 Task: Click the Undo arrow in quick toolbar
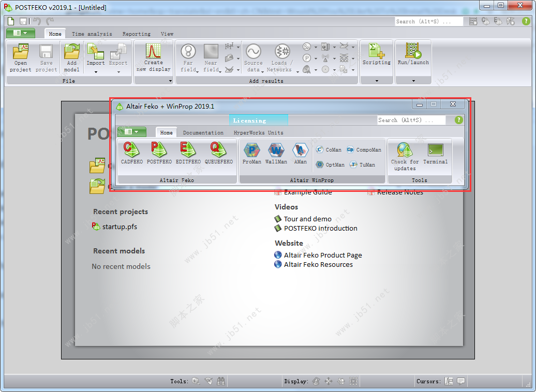37,21
